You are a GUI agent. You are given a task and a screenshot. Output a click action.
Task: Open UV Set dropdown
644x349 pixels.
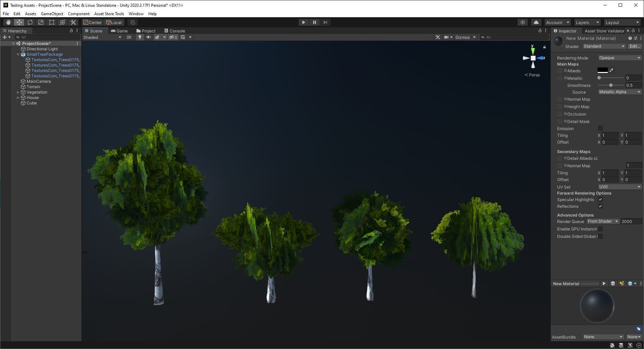coord(620,187)
